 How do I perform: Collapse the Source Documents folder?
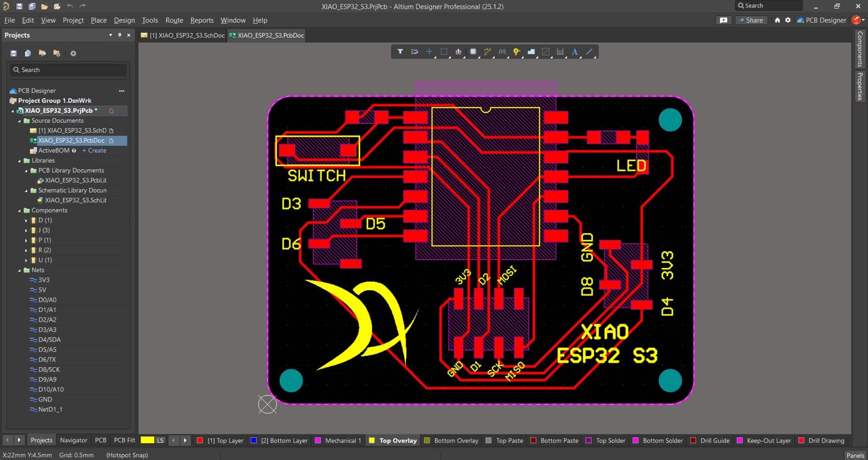click(20, 121)
